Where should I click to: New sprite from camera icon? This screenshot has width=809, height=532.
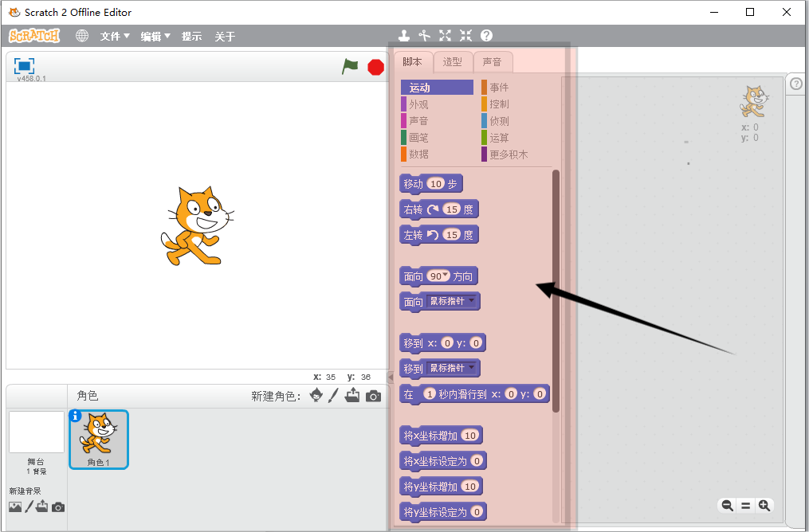[373, 396]
